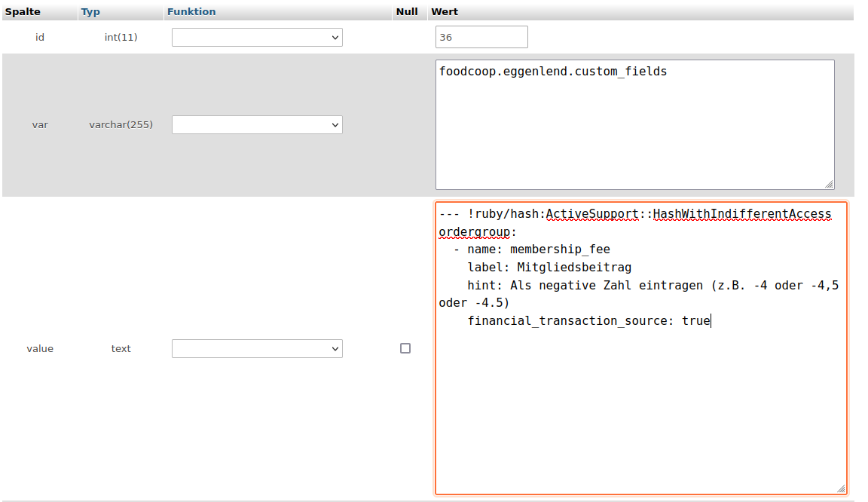868x502 pixels.
Task: Toggle the Null checkbox for value row
Action: [x=405, y=349]
